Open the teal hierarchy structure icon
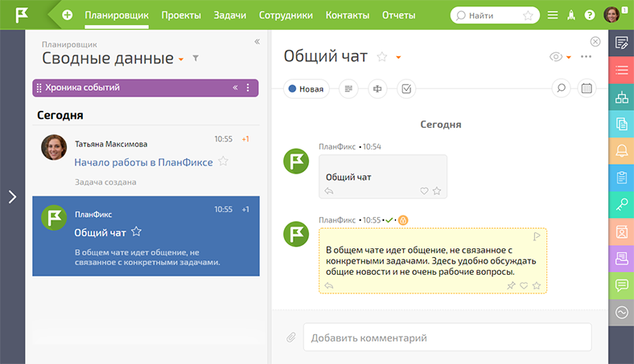This screenshot has height=364, width=634. click(621, 97)
